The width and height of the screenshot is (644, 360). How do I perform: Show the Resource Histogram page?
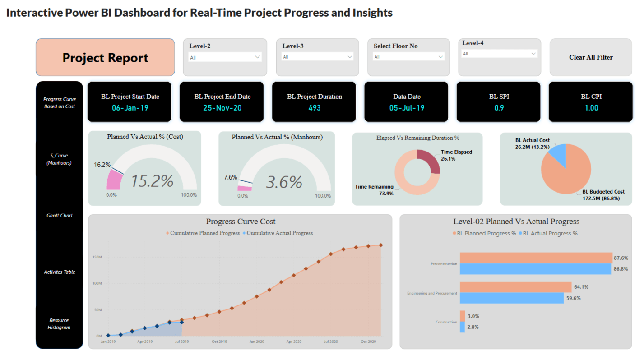point(60,324)
